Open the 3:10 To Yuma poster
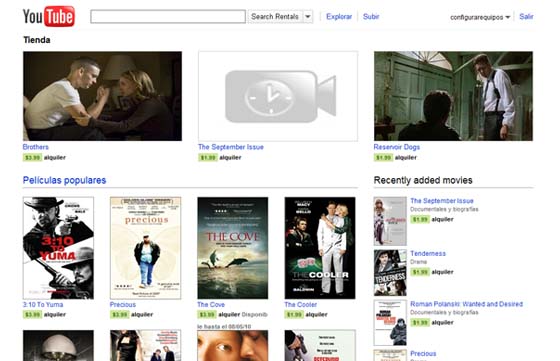This screenshot has width=560, height=361. tap(58, 248)
